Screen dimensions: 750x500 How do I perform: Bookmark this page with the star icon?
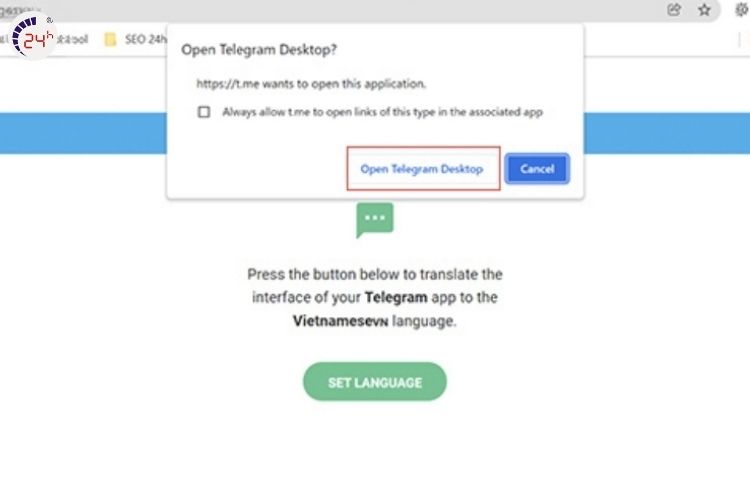click(x=704, y=10)
